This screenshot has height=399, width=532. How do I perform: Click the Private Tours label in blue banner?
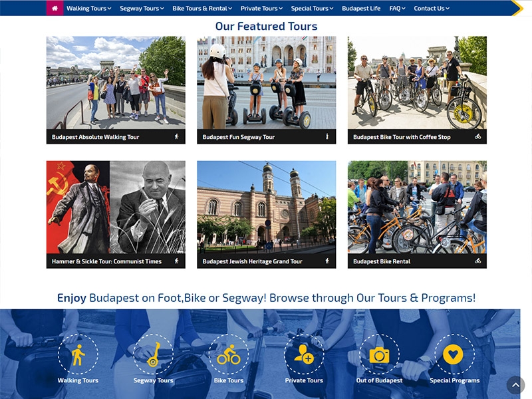(304, 380)
